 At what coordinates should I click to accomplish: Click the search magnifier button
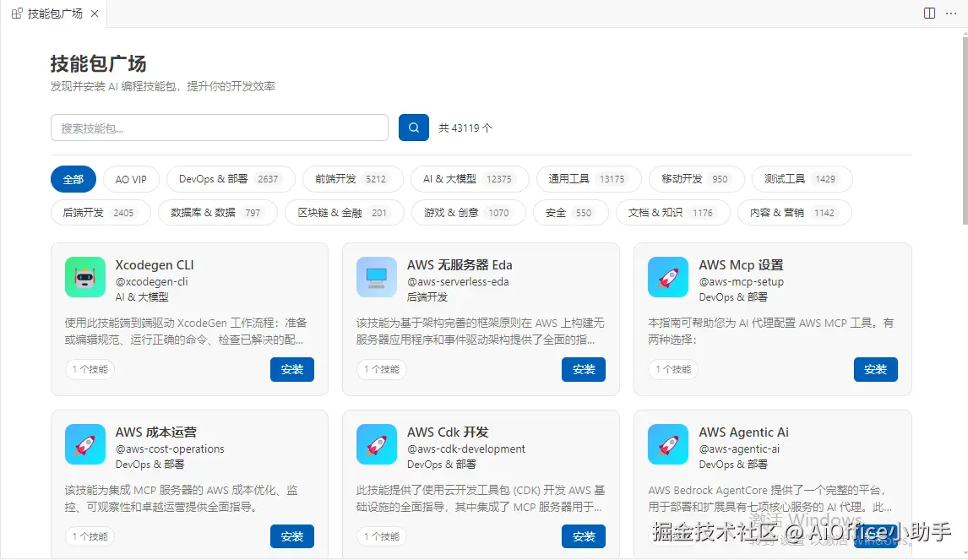[x=414, y=128]
